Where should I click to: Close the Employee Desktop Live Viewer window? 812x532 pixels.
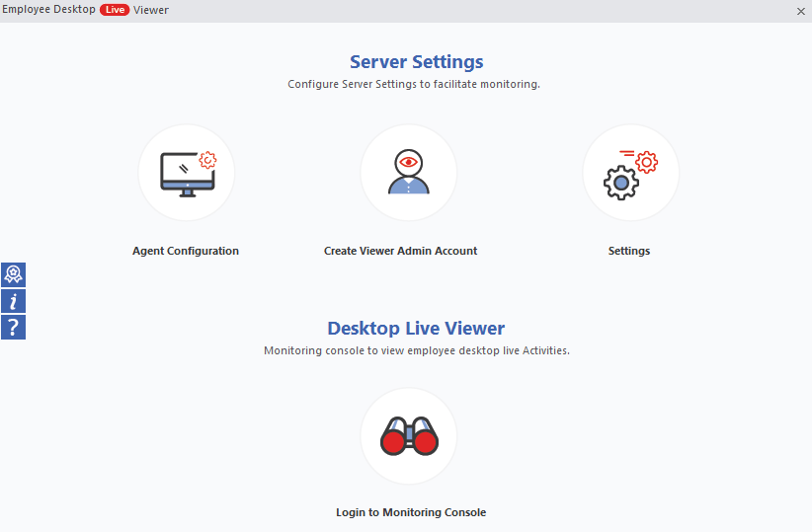(x=800, y=11)
